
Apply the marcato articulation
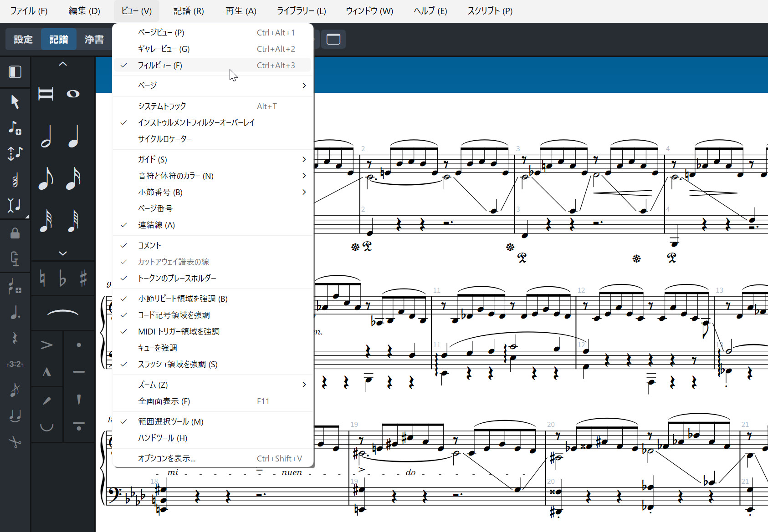[46, 372]
